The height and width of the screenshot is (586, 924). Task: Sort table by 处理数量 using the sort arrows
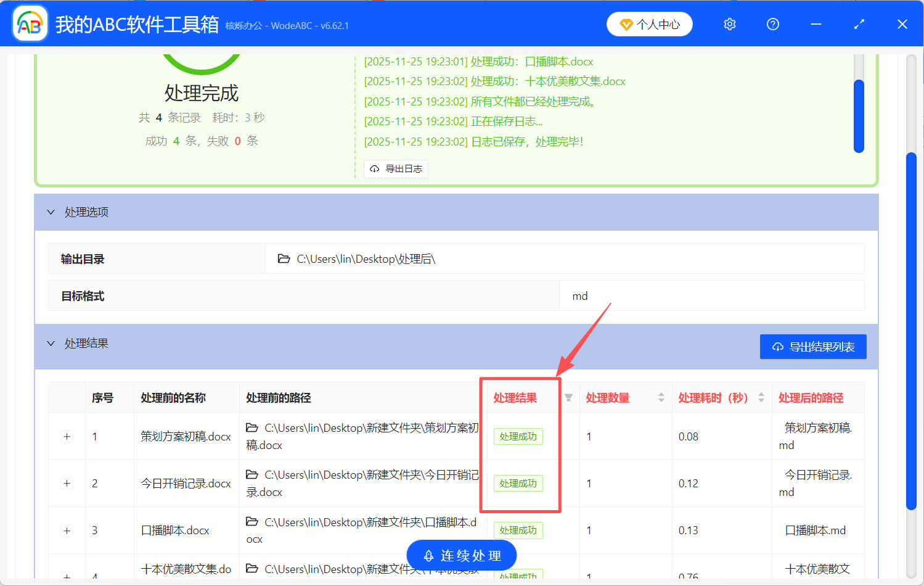coord(661,398)
